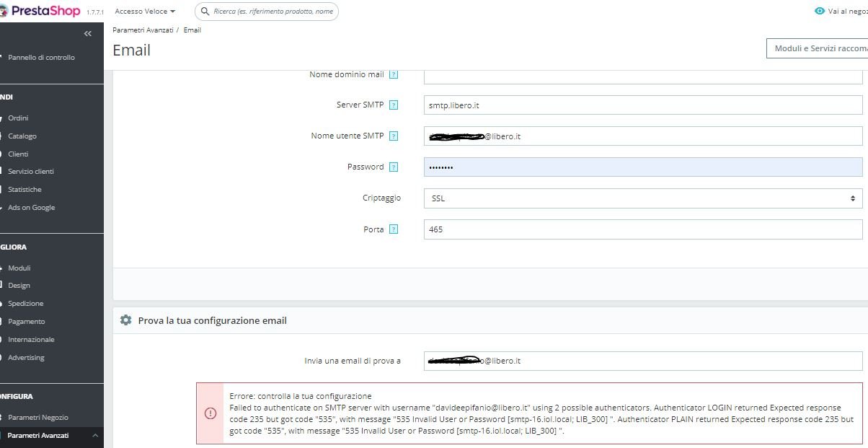Viewport: 868px width, 448px height.
Task: Click the test email recipient field
Action: pyautogui.click(x=643, y=360)
